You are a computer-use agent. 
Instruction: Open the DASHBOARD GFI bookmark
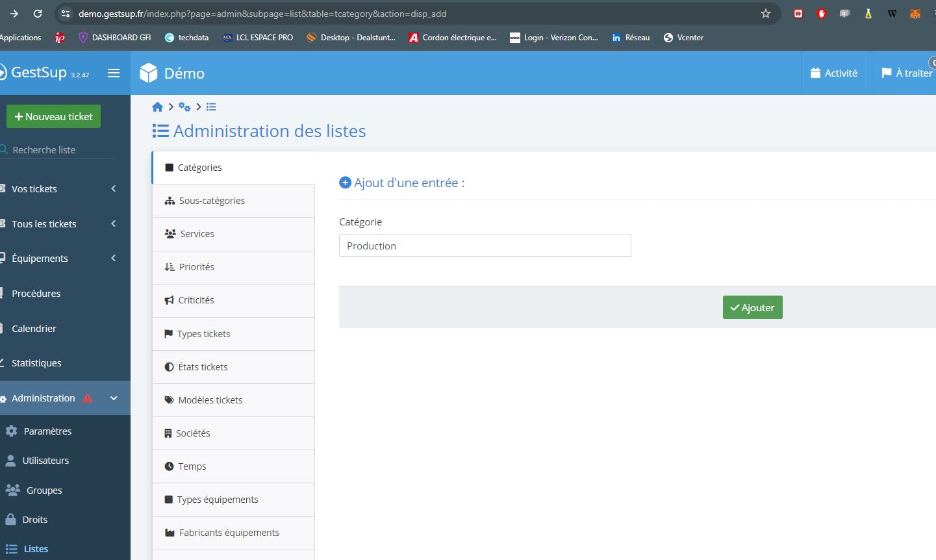click(x=114, y=38)
